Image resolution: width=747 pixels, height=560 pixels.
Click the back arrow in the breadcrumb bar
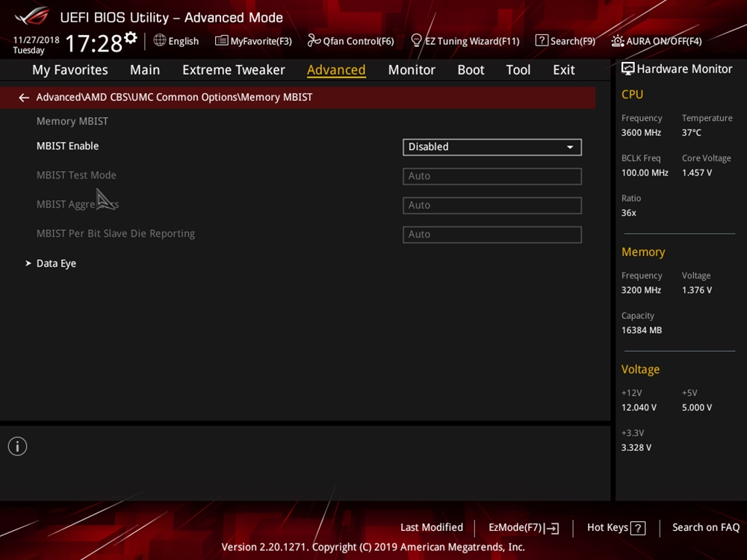point(24,98)
